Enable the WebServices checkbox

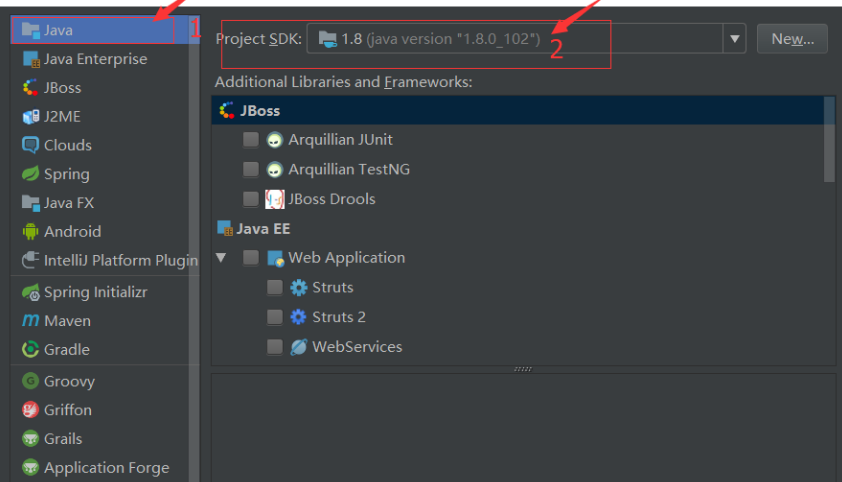275,347
